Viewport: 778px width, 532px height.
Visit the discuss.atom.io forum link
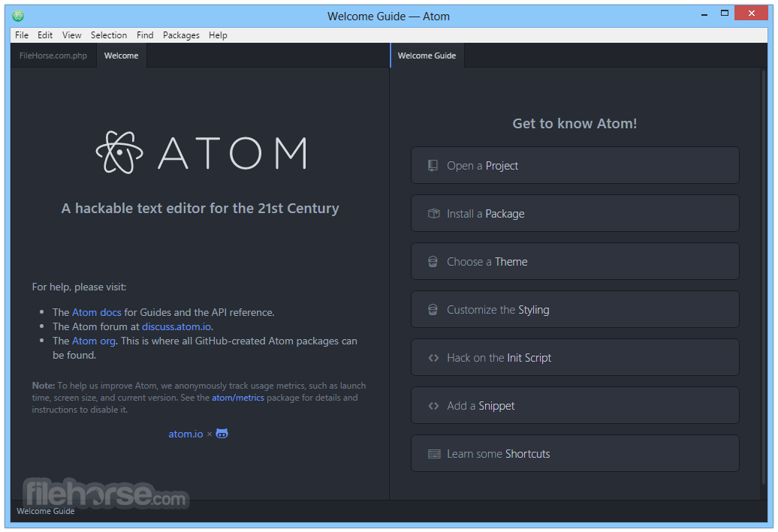(176, 326)
